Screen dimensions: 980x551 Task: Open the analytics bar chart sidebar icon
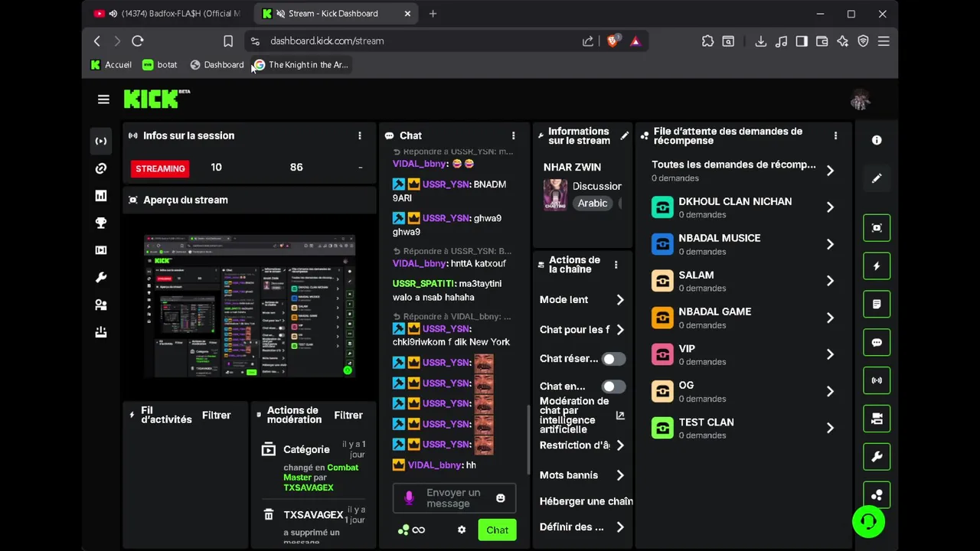(101, 196)
